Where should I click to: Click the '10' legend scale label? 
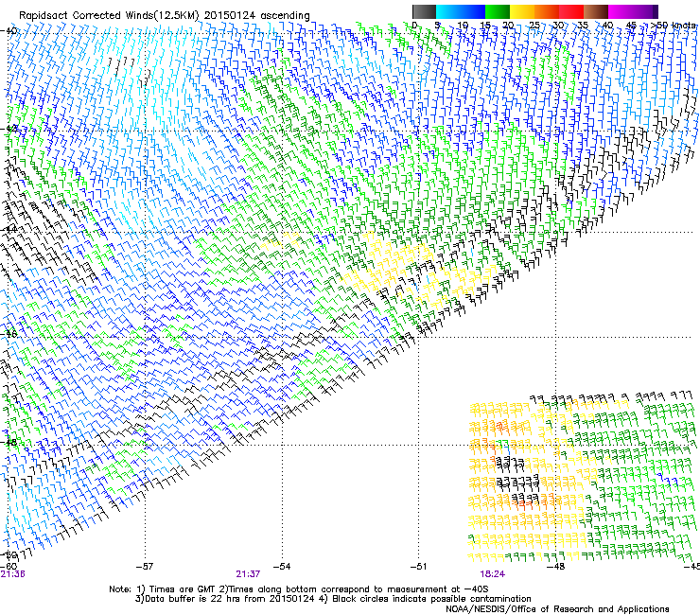point(463,26)
